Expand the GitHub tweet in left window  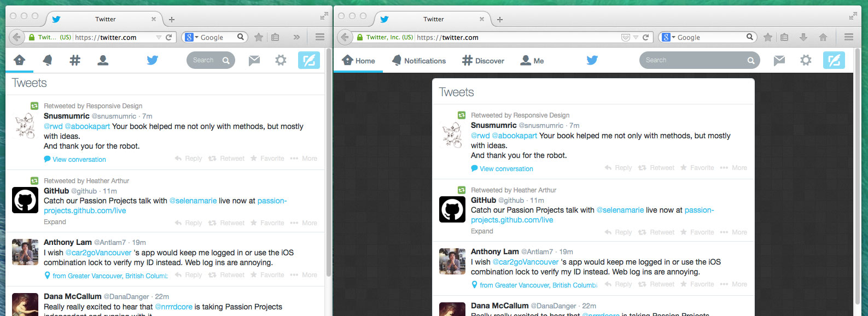(x=55, y=222)
